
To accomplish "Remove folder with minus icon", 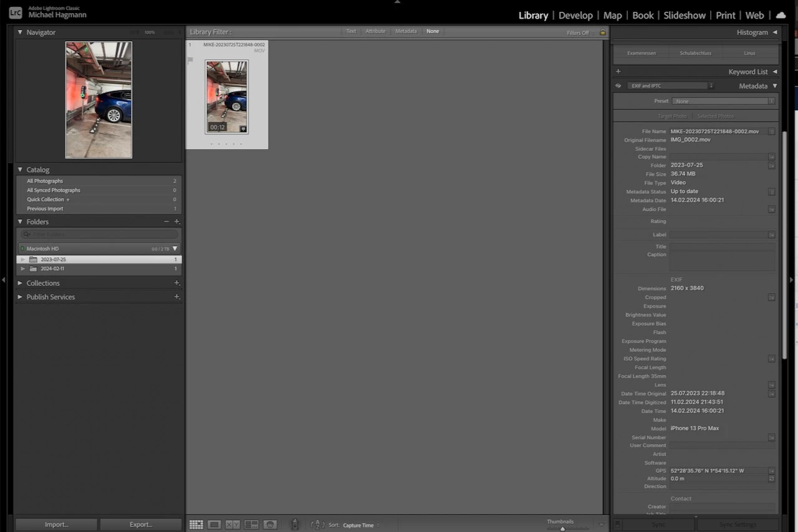I will tap(166, 222).
